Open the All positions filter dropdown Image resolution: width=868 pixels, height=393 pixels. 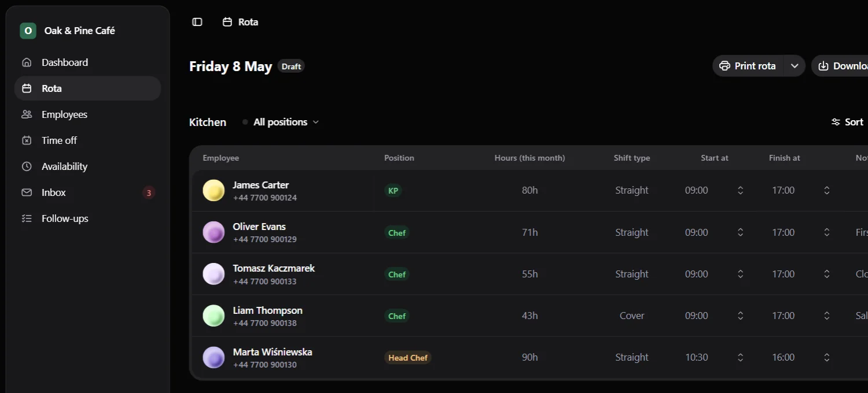281,122
